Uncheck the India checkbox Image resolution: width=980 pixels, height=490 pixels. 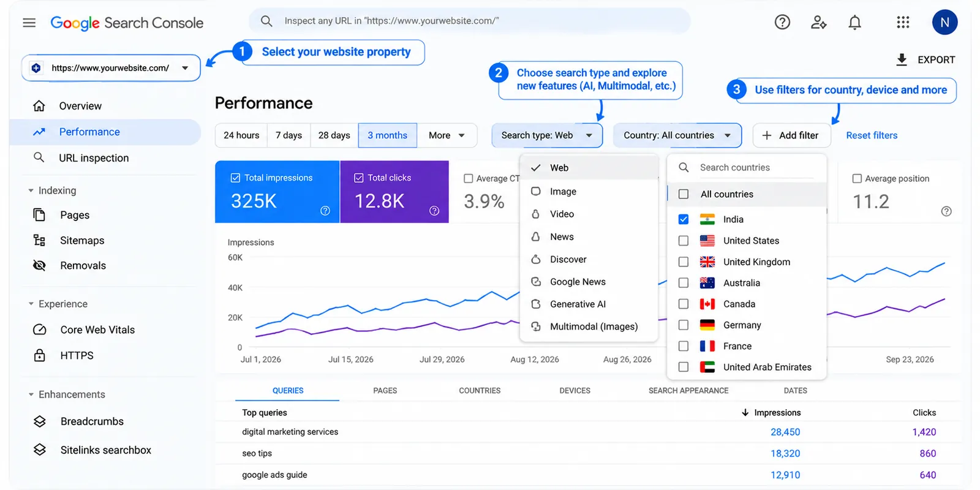pos(684,219)
